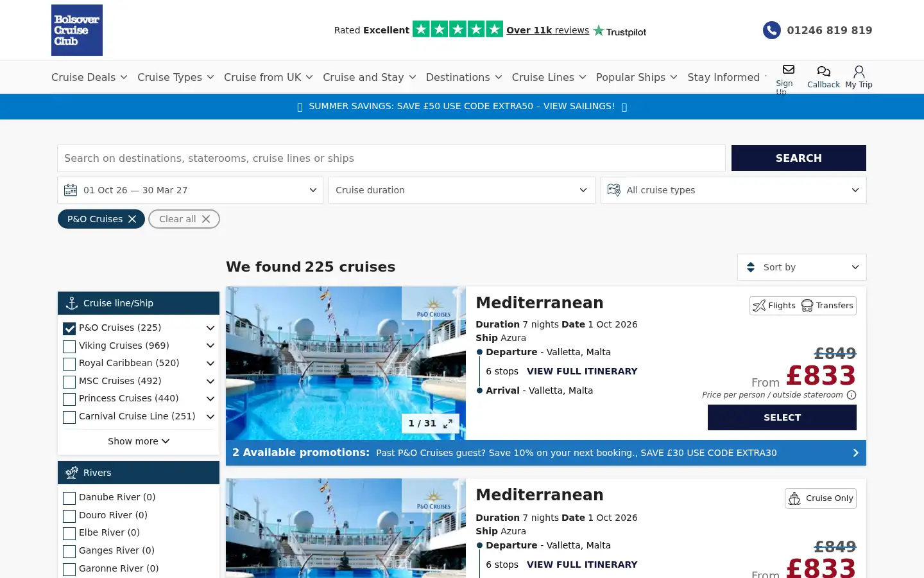Click the X on the Clear all chip
The width and height of the screenshot is (924, 578).
[206, 219]
